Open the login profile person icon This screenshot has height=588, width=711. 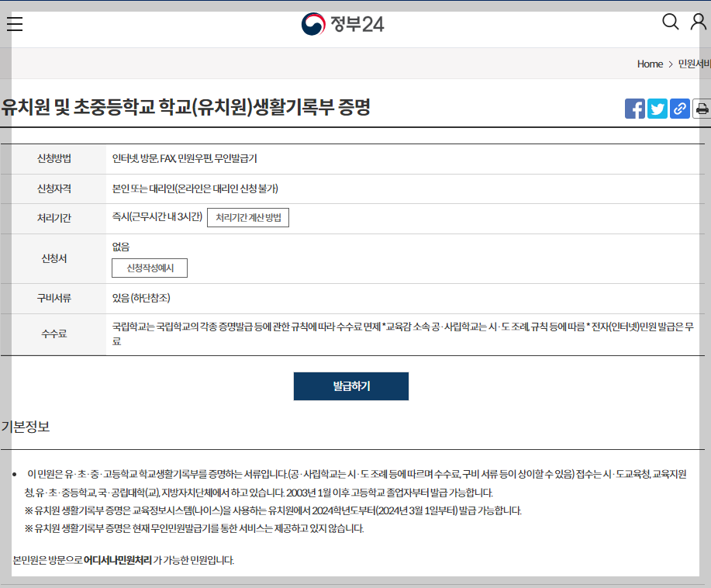(695, 22)
